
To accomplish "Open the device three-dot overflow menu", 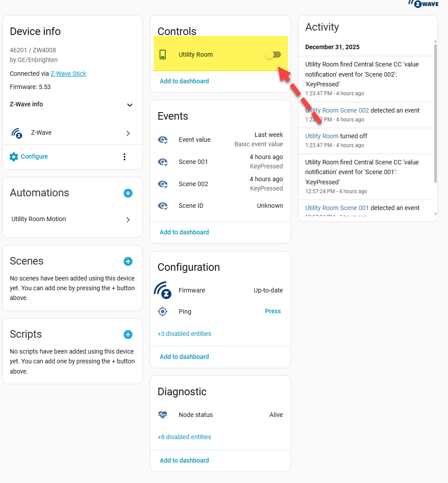I will point(125,157).
